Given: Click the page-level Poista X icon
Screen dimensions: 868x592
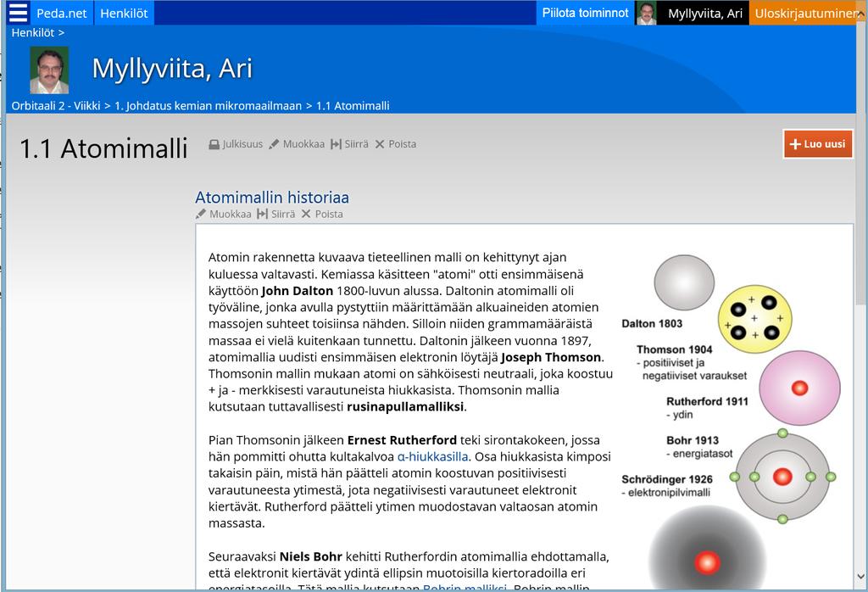Looking at the screenshot, I should (380, 144).
